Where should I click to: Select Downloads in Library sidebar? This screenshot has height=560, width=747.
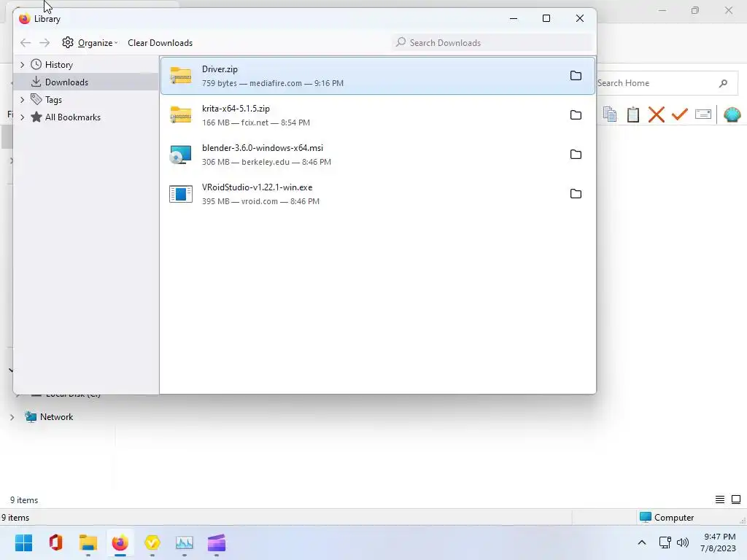(66, 82)
